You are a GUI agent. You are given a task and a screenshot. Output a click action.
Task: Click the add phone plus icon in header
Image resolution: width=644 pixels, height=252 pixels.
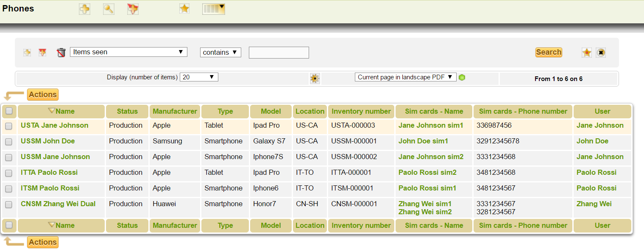point(84,9)
